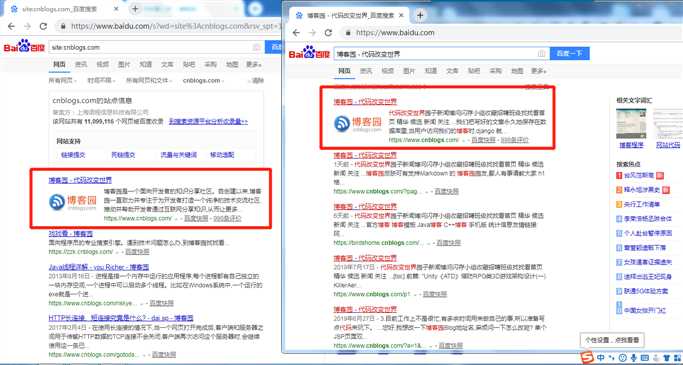Viewport: 683px width, 365px height.
Task: Click the 百度一下 button in right window
Action: [x=570, y=54]
